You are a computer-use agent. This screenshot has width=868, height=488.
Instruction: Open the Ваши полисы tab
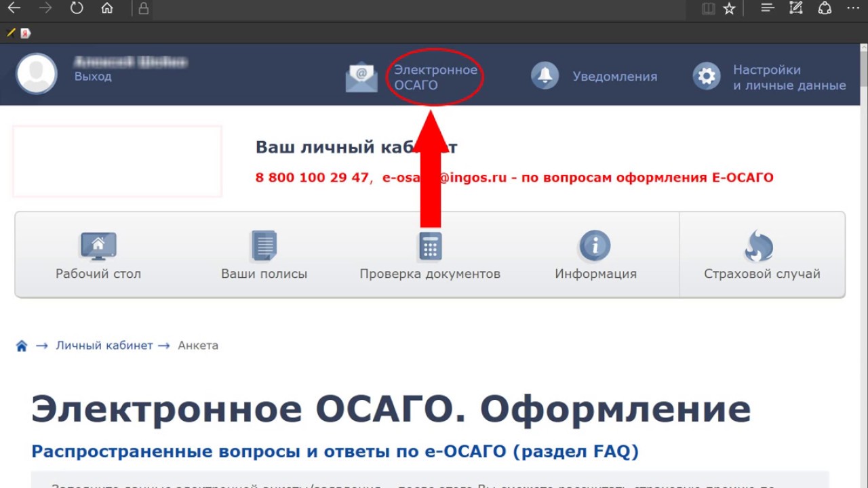[x=264, y=255]
